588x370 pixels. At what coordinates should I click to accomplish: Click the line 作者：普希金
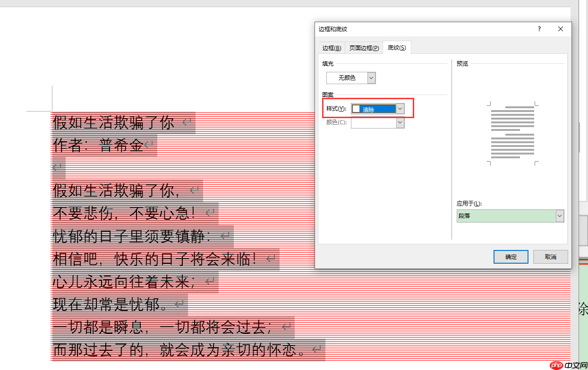pyautogui.click(x=98, y=146)
